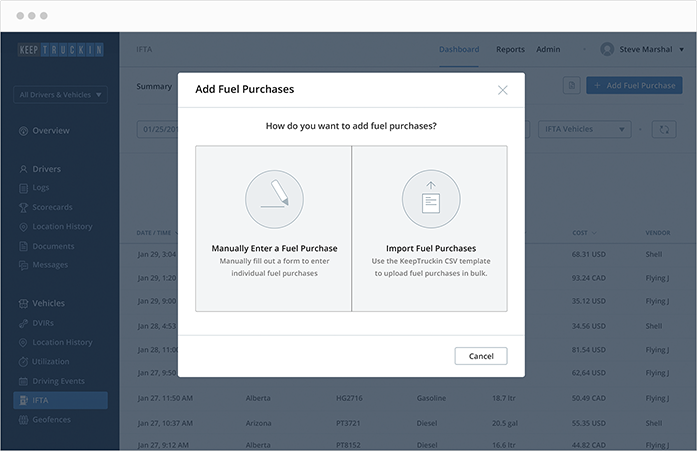Click Jan 27, 11:50 AM row date
This screenshot has width=697, height=451.
(165, 398)
